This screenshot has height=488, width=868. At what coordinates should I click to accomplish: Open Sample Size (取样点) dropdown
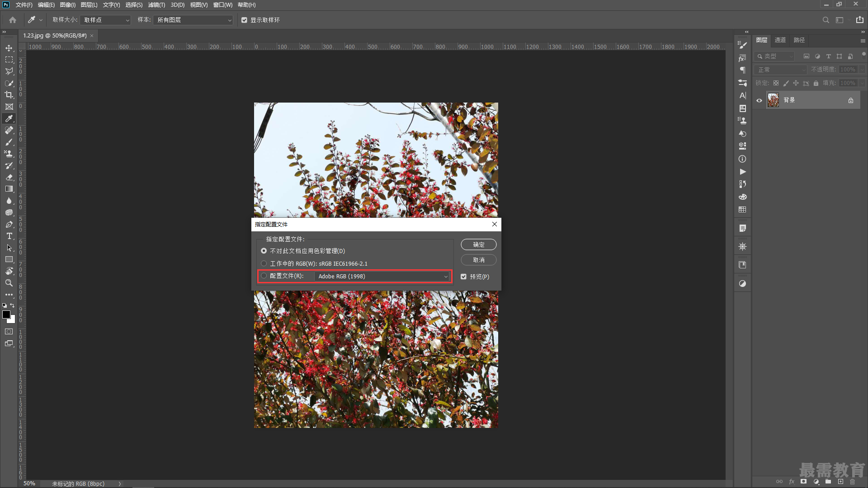106,20
